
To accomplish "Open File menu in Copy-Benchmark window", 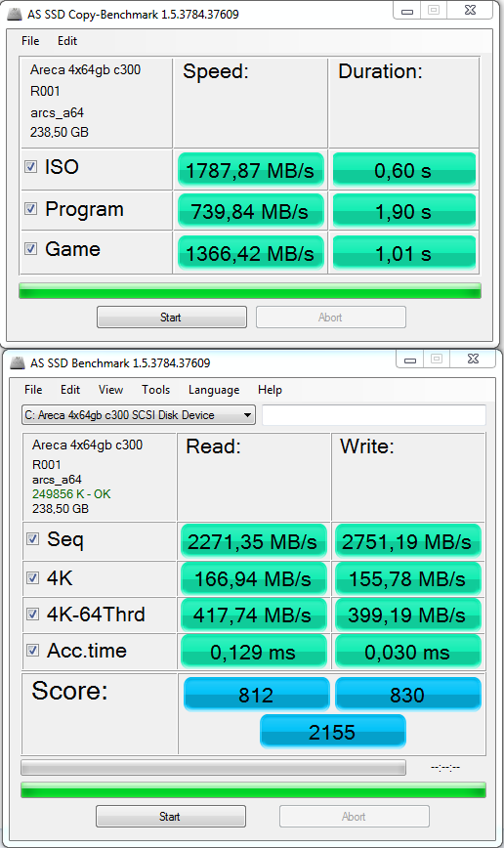I will coord(30,41).
